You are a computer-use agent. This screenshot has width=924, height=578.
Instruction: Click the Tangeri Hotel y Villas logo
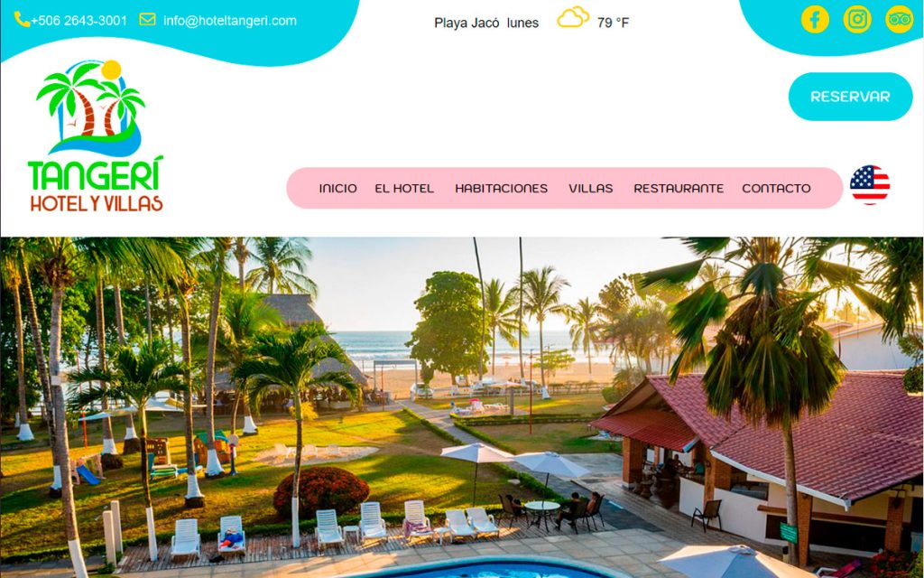(96, 136)
